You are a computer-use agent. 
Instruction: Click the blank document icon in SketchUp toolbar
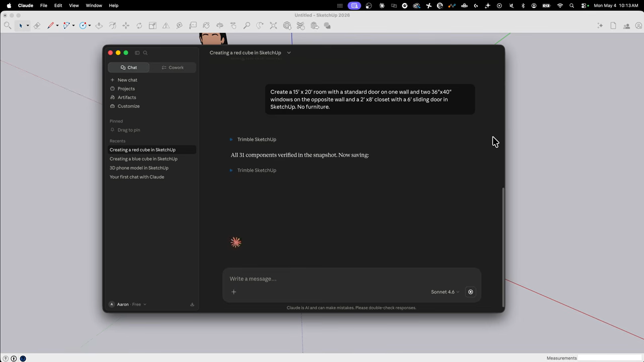[613, 25]
